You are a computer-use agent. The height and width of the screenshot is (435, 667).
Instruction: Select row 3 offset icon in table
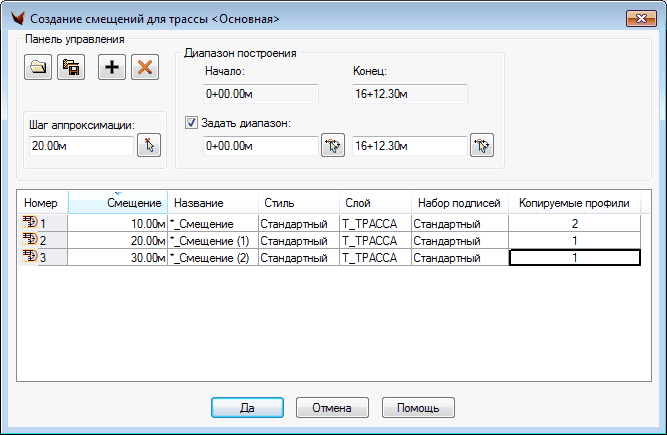[29, 257]
